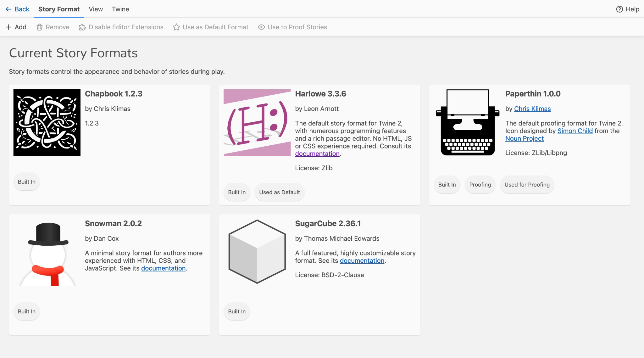Screen dimensions: 644x358
Task: Click 'by Leon Arnott' text
Action: pos(317,109)
